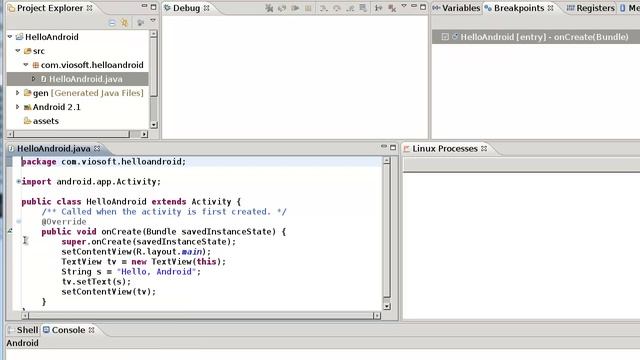Click editor vertical scrollbar down arrow
Screen dimensions: 640x360
[387, 306]
